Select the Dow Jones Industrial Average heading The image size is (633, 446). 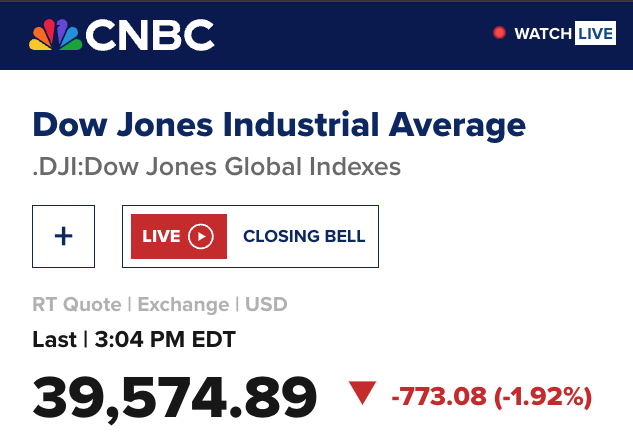point(279,125)
